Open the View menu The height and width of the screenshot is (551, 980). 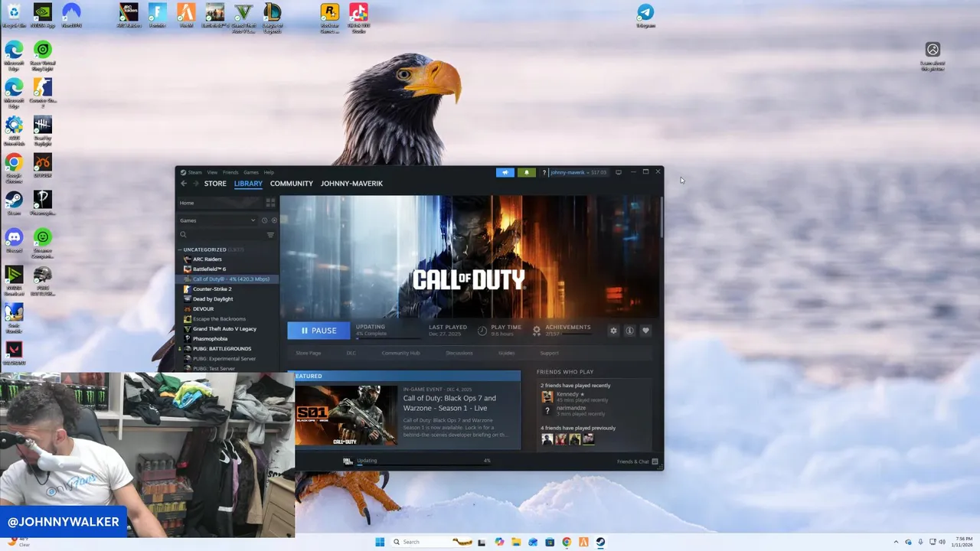pos(212,172)
